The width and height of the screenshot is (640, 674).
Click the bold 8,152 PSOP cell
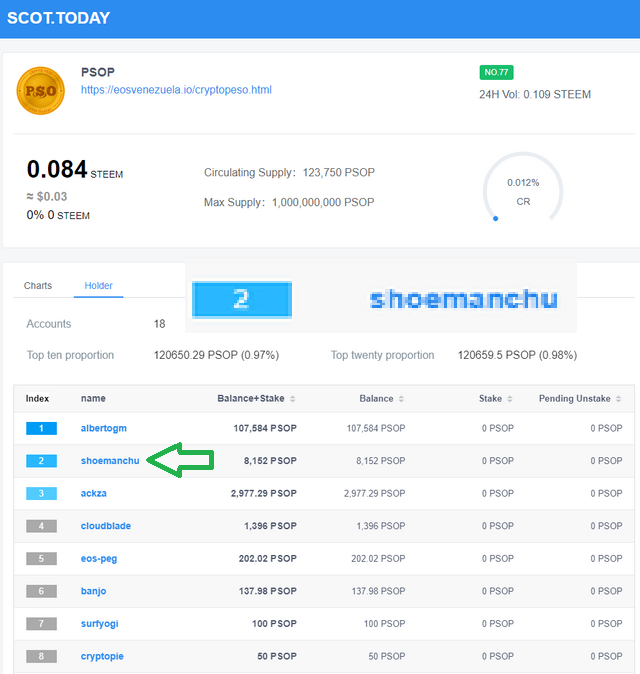pos(270,461)
